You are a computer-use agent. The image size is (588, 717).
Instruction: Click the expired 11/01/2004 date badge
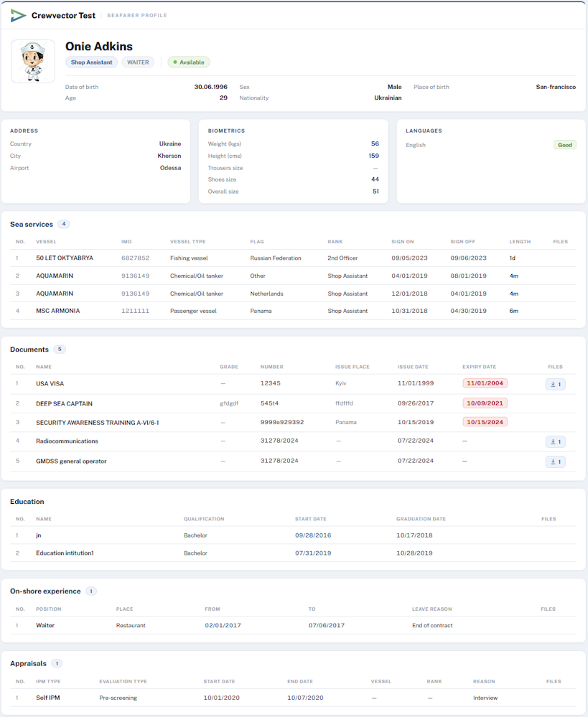(x=485, y=383)
